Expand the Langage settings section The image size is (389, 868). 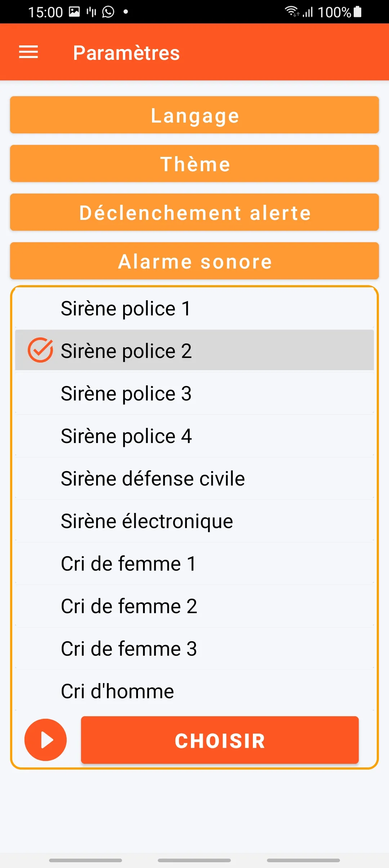194,115
